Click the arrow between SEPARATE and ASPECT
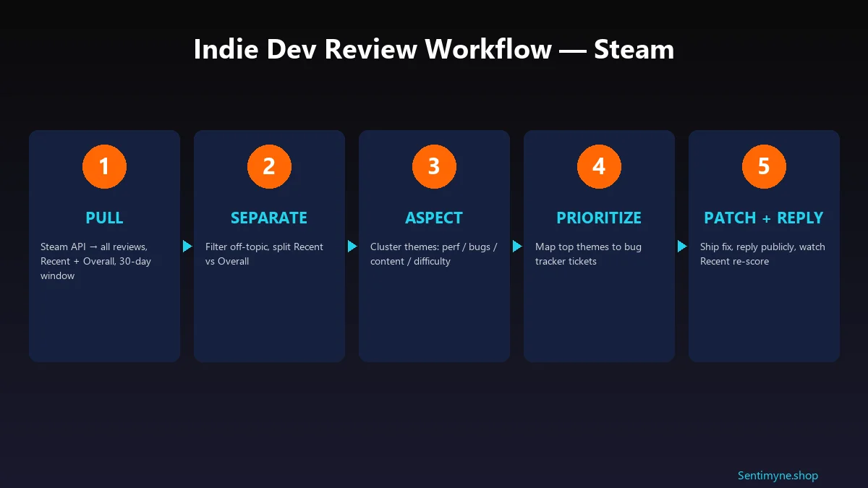 (352, 246)
